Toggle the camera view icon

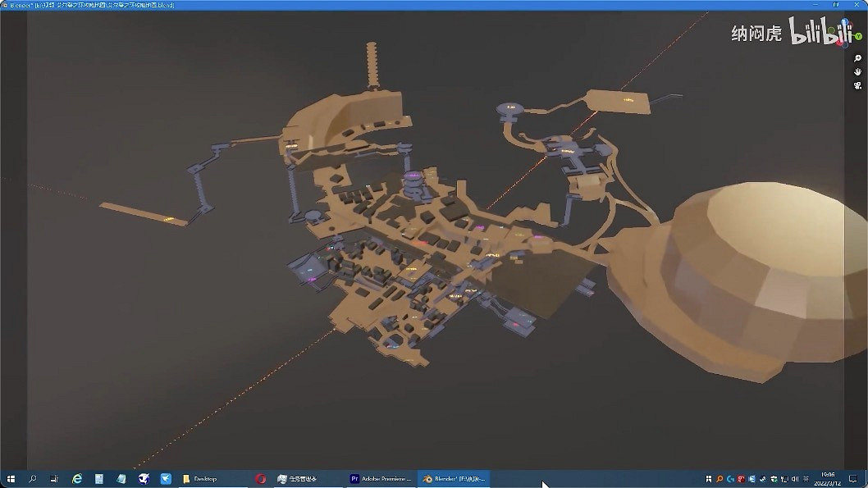[857, 85]
